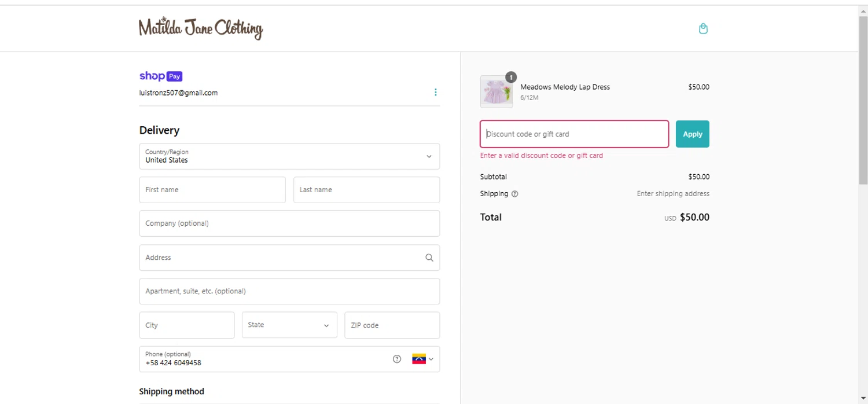Focus the First name field
This screenshot has width=868, height=404.
(x=212, y=190)
